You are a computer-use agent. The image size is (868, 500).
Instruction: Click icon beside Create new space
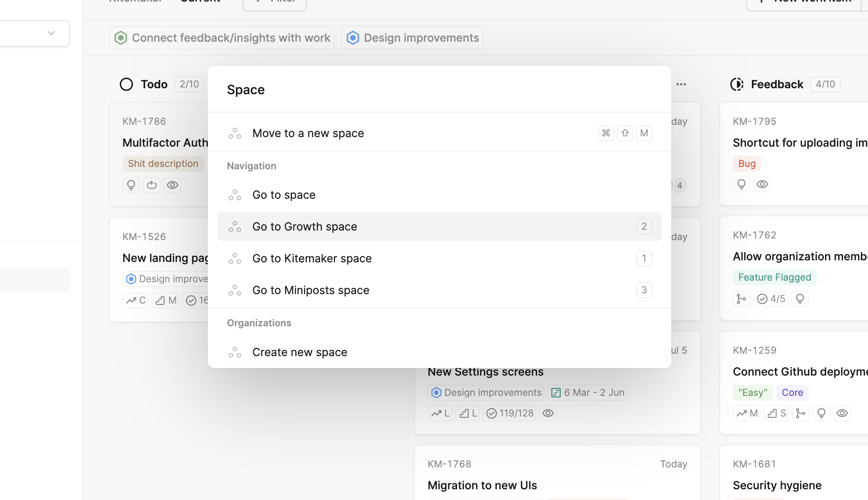(235, 352)
